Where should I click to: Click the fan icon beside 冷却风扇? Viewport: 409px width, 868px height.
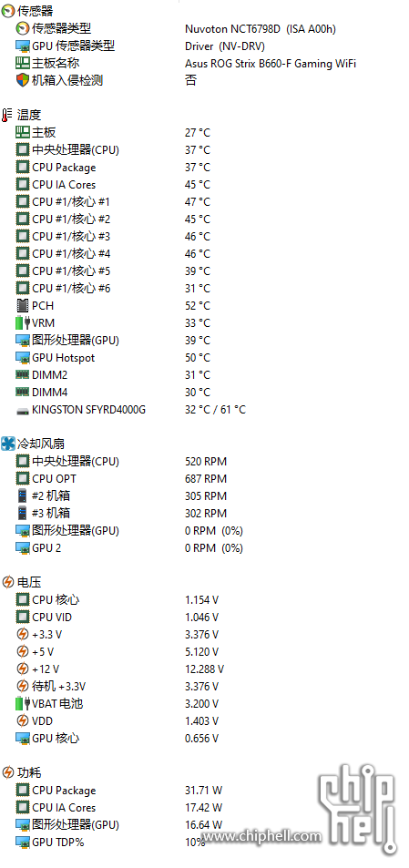8,444
